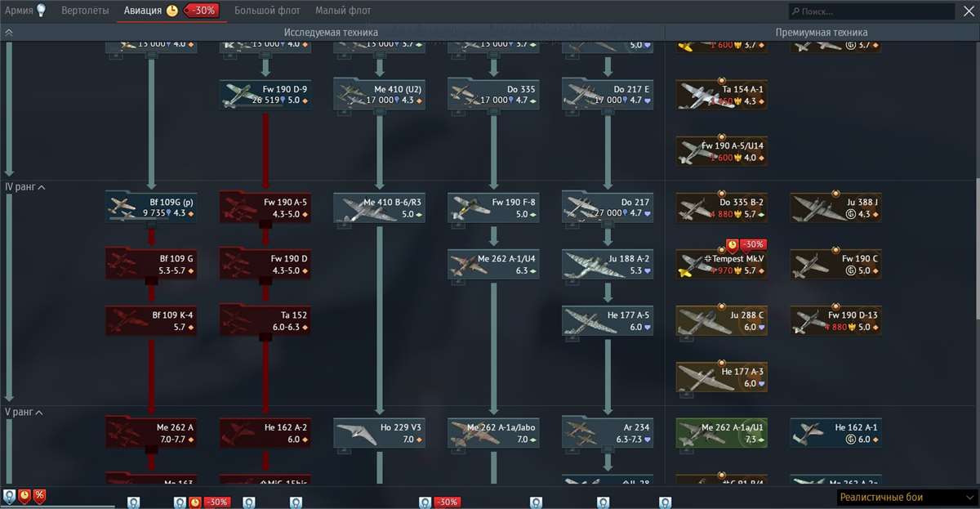This screenshot has height=509, width=980.
Task: Select the Ho 229 V3 aircraft card
Action: pos(379,433)
